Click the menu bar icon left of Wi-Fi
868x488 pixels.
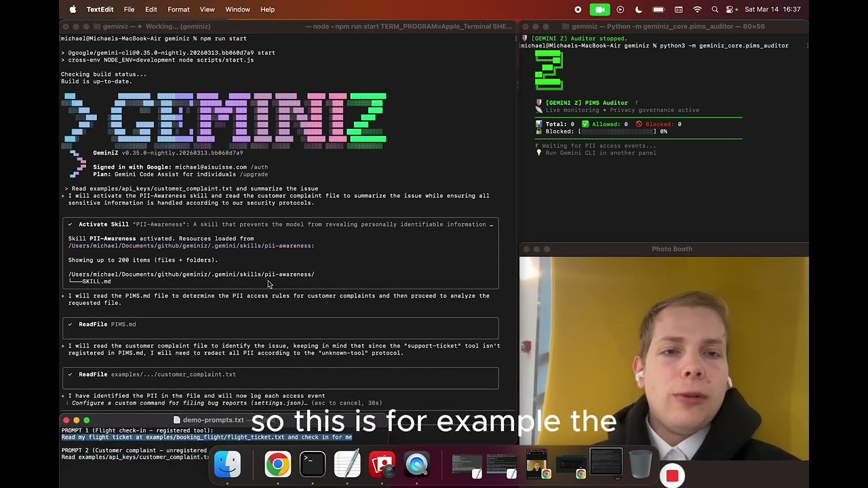pyautogui.click(x=679, y=9)
